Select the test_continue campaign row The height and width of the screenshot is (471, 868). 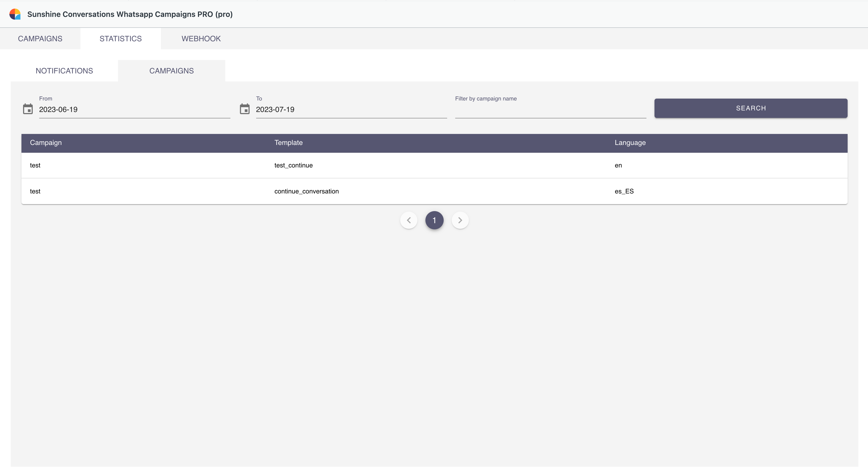(293, 165)
